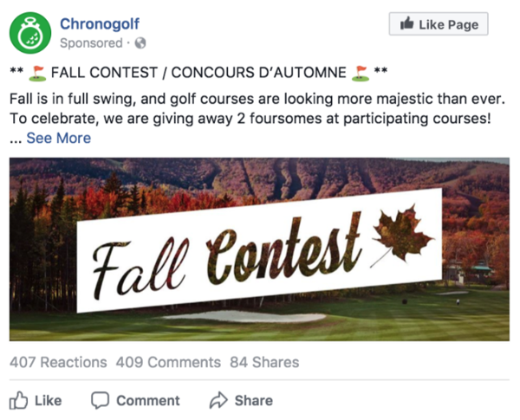The height and width of the screenshot is (420, 520).
Task: Click the thumbs-up Like icon below post
Action: [18, 400]
